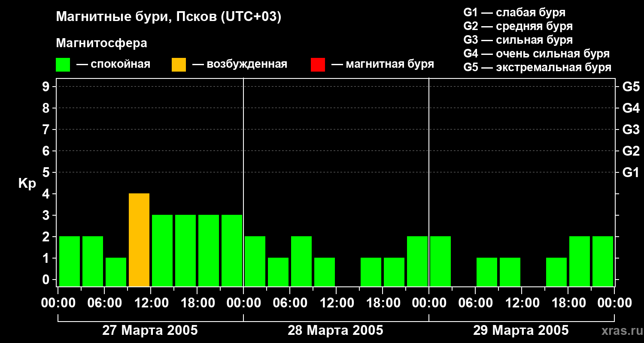Screen dimensions: 644x343
Task: Select the orange Kp 4 bar
Action: (x=139, y=240)
